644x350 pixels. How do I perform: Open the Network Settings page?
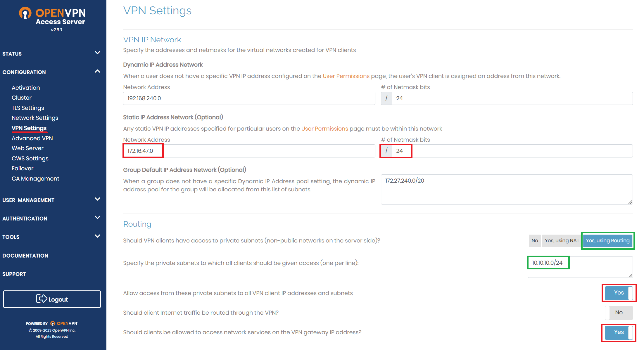click(35, 118)
